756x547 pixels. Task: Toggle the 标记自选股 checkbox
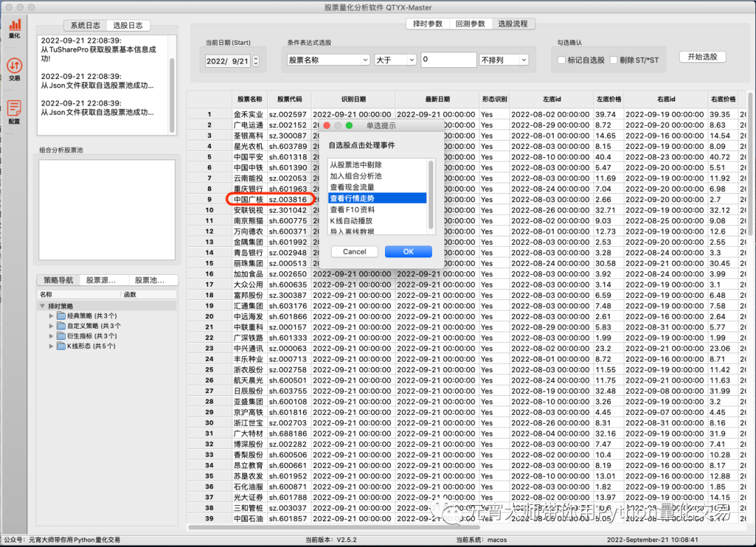pos(561,59)
